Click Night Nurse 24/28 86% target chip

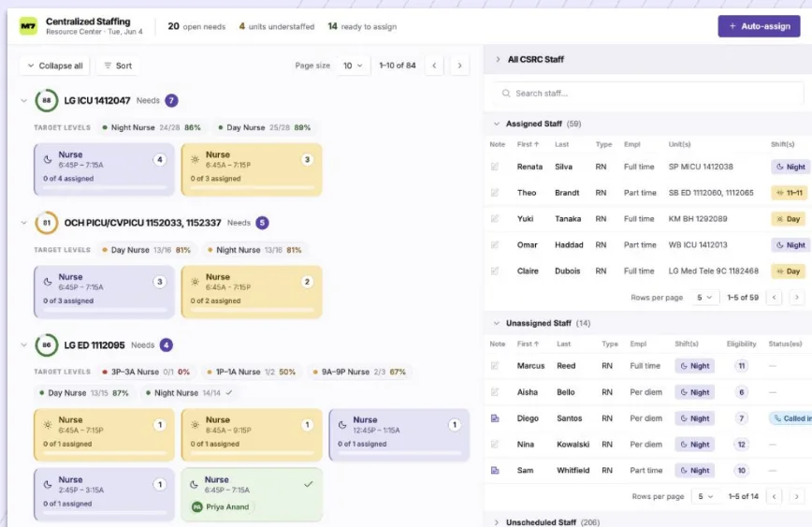pos(152,127)
